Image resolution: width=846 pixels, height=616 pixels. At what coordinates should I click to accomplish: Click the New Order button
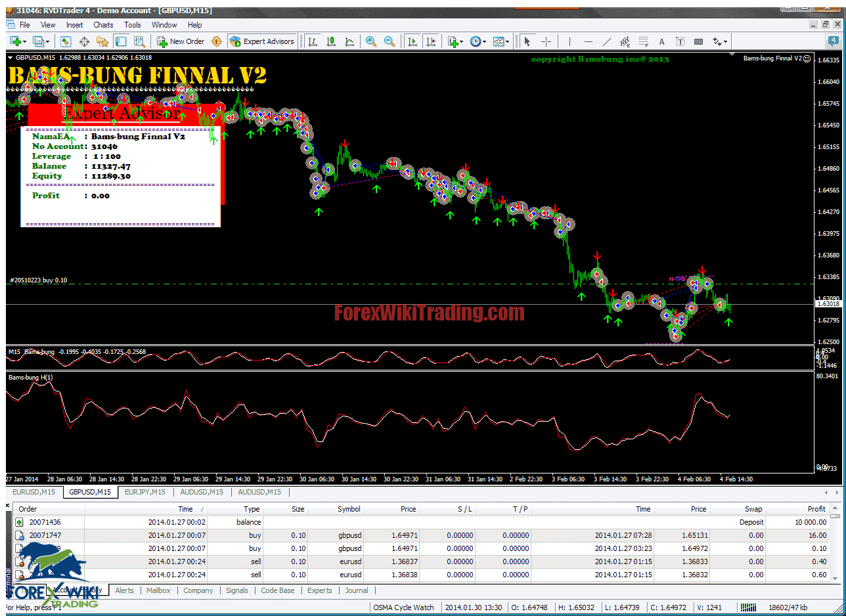coord(181,41)
